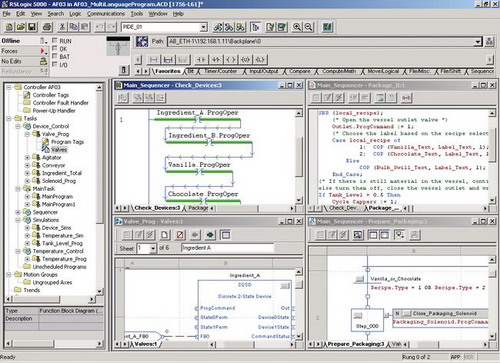500x363 pixels.
Task: Toggle the BAT status indicator box
Action: click(55, 56)
